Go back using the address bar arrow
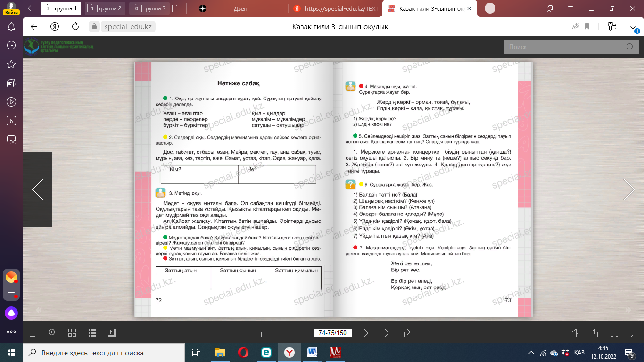This screenshot has width=644, height=362. (34, 27)
